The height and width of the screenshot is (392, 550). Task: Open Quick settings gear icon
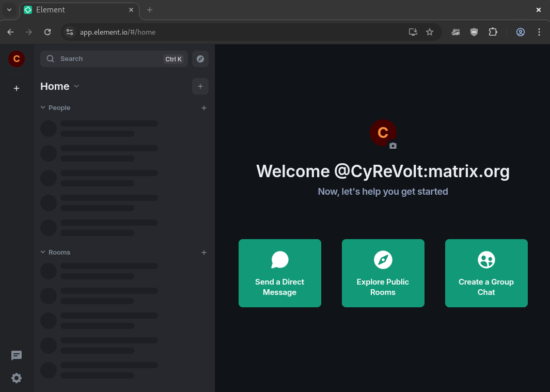17,378
